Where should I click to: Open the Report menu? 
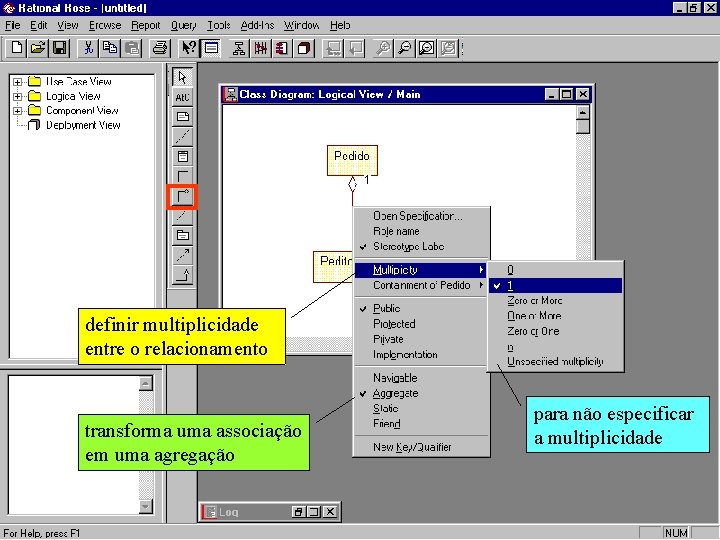(146, 25)
